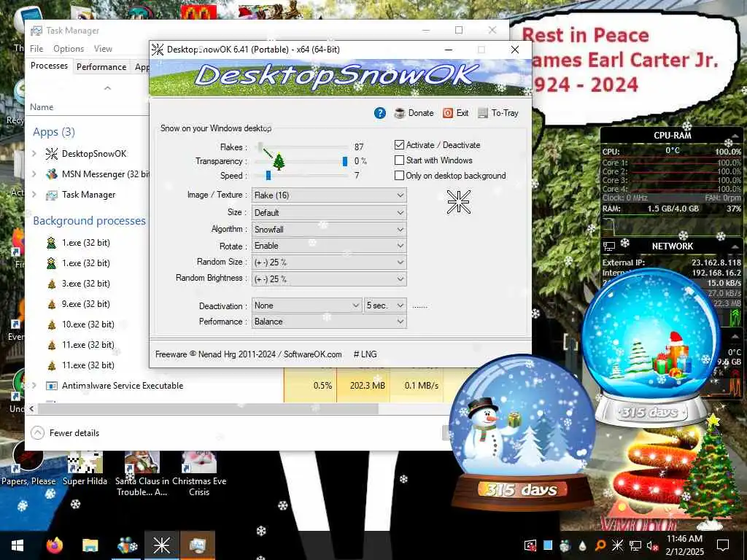The image size is (747, 560).
Task: Click the To-Tray icon
Action: tap(483, 113)
